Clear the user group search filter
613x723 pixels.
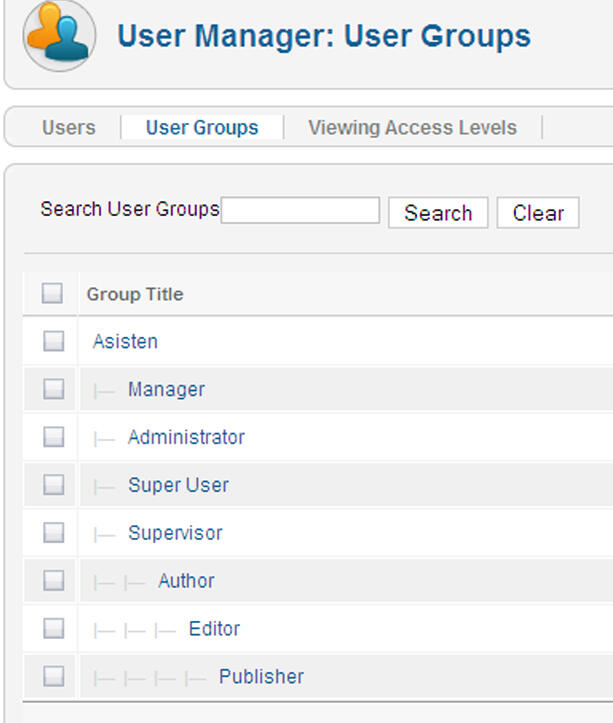point(538,213)
